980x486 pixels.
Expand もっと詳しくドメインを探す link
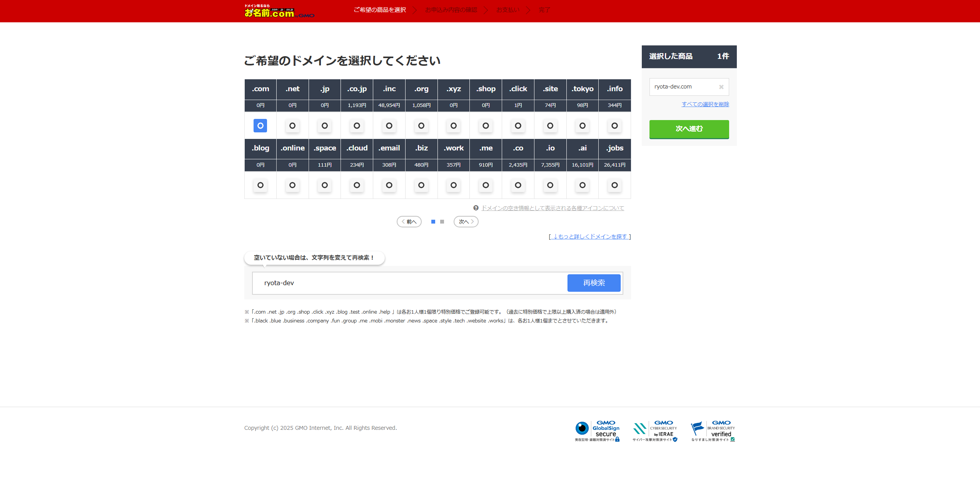click(589, 237)
